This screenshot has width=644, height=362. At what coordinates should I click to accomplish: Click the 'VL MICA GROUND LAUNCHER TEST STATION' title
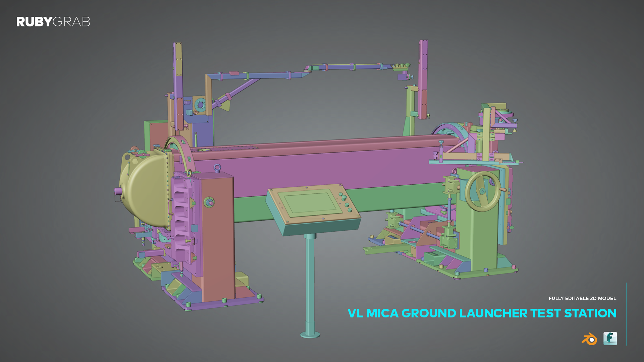click(482, 313)
